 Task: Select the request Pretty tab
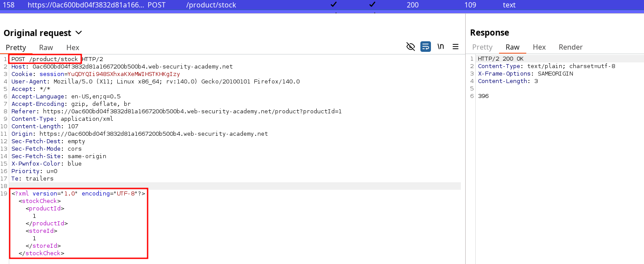pyautogui.click(x=16, y=47)
